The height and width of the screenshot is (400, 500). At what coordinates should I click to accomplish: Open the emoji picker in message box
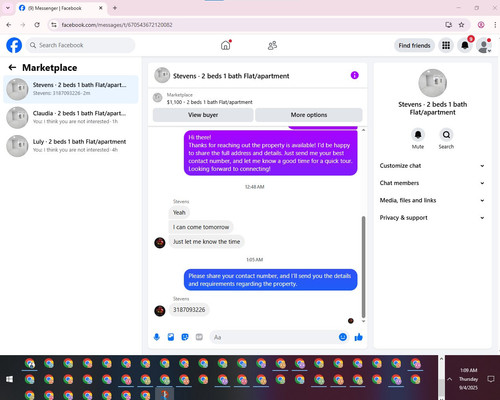(x=343, y=337)
